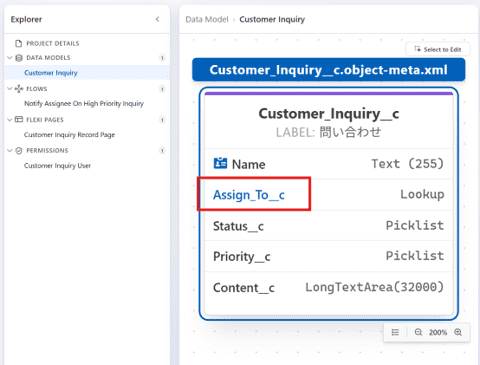
Task: Click the Flows icon in Explorer
Action: tap(19, 89)
